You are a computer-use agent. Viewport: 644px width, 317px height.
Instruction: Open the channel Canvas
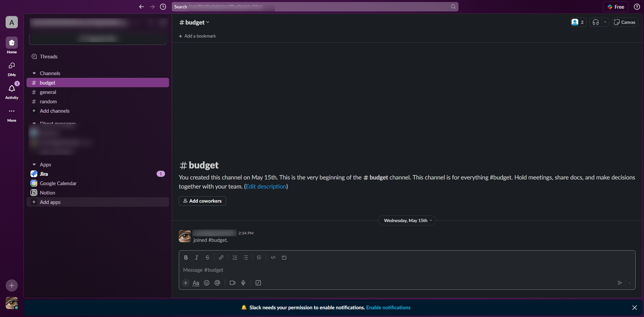click(x=625, y=22)
